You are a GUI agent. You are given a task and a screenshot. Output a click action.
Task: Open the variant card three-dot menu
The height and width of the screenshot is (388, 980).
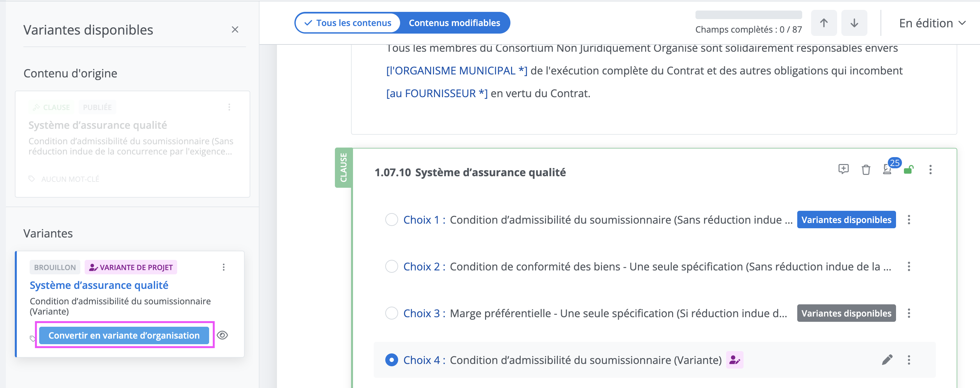[224, 267]
